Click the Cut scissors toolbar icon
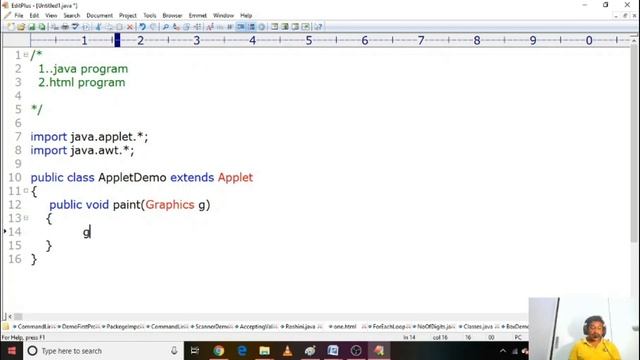640x360 pixels. click(x=98, y=27)
